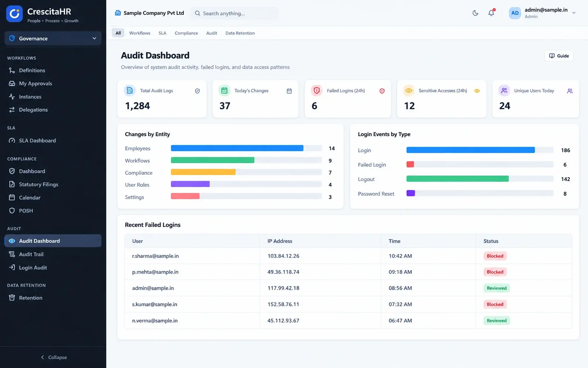Open Delegations page

53,109
